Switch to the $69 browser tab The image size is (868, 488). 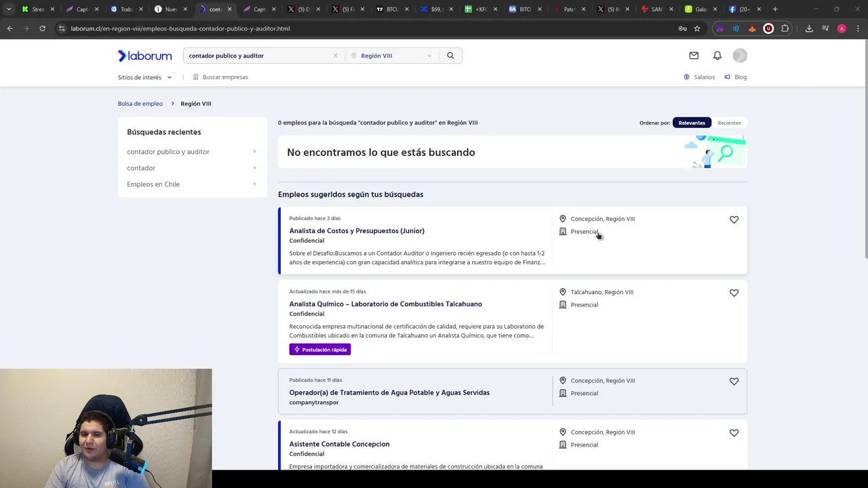pyautogui.click(x=435, y=9)
